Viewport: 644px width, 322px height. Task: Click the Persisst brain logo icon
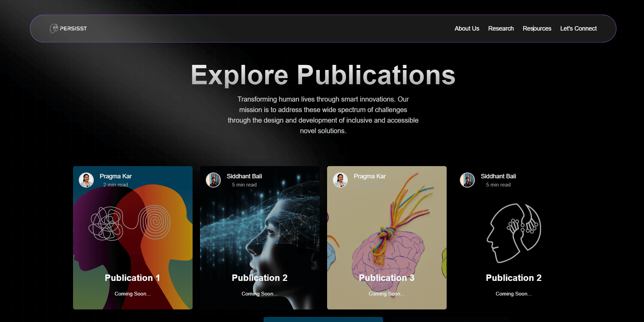click(54, 29)
